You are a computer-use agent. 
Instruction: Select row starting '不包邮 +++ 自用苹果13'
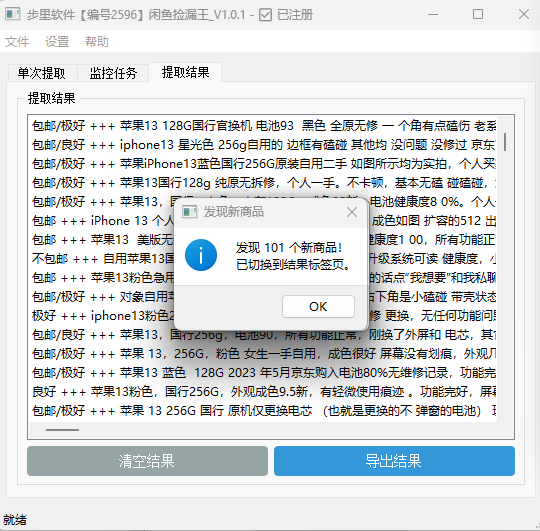(264, 259)
